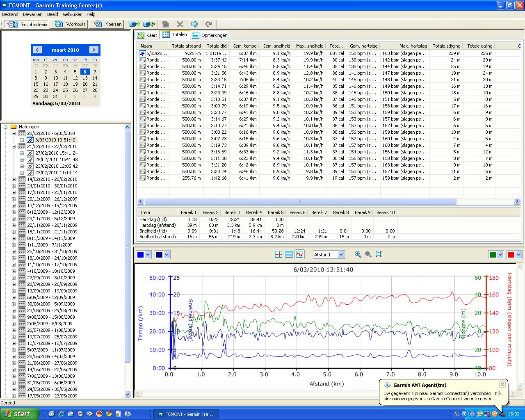
Task: Close the Garmin ANT Agent balloon
Action: 502,384
